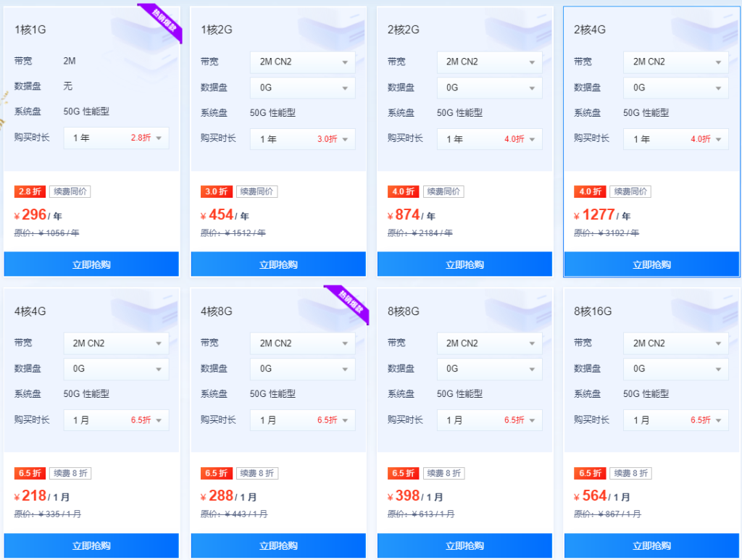The image size is (742, 560).
Task: Buy the 4核8G plan with 立即抢购
Action: click(278, 546)
